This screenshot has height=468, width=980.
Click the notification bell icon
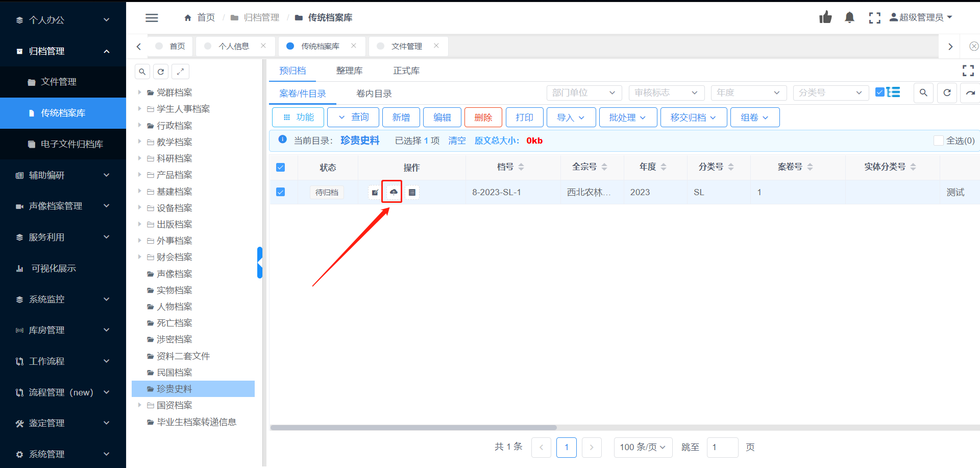(x=849, y=18)
